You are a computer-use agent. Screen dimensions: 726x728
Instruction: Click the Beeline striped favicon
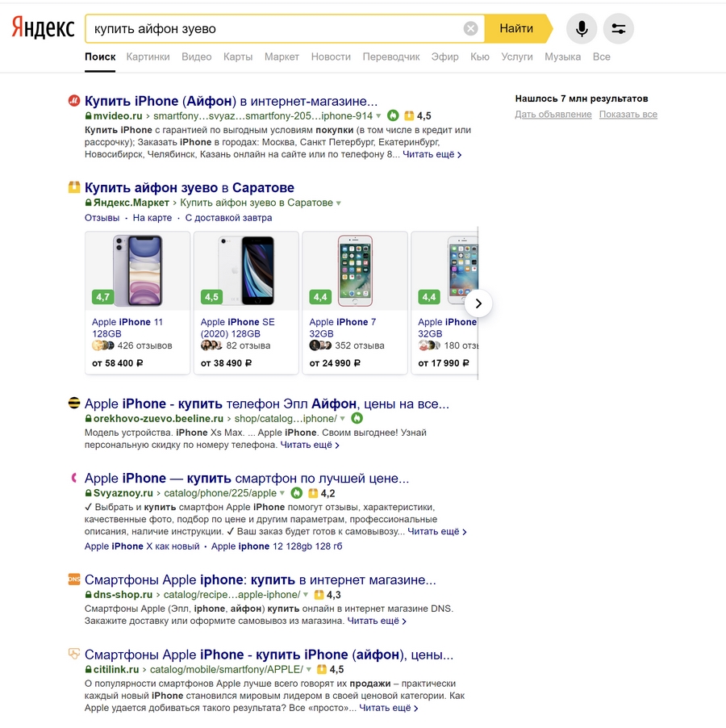(74, 403)
